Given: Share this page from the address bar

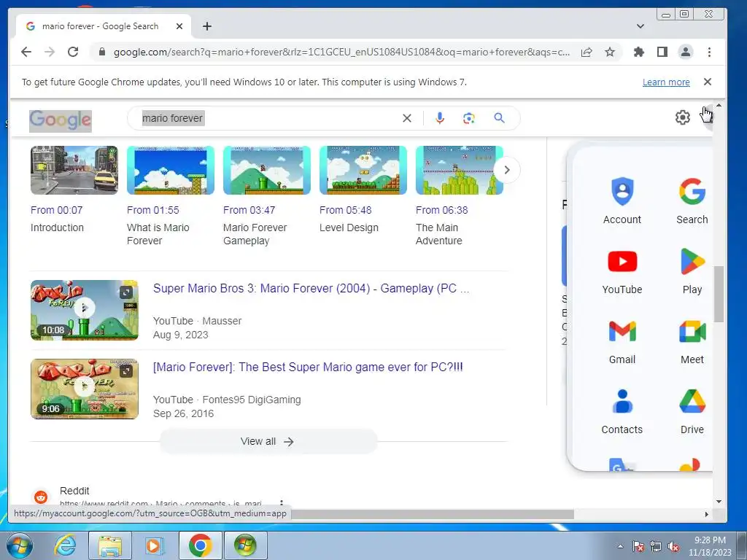Looking at the screenshot, I should pos(587,52).
